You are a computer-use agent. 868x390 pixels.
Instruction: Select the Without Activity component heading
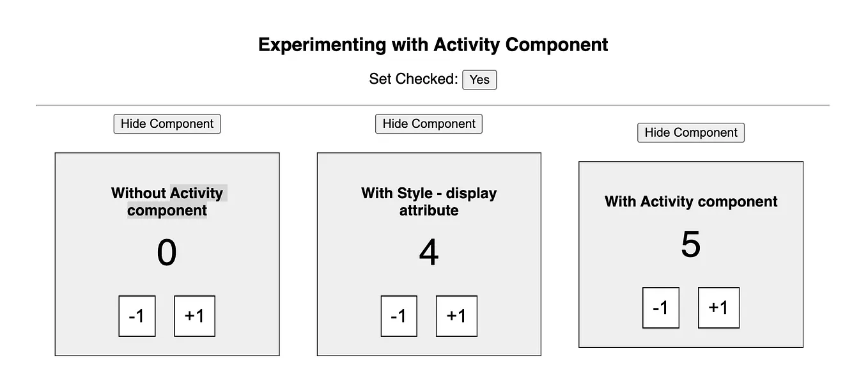click(x=167, y=201)
